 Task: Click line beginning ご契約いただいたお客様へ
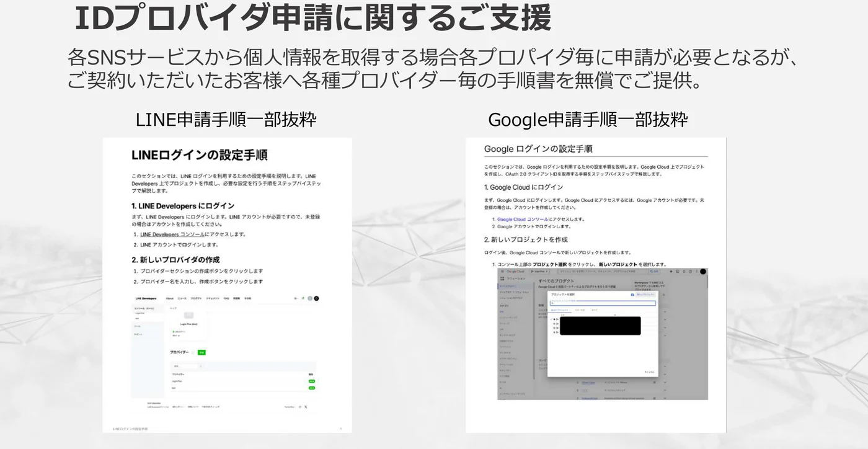pos(385,81)
